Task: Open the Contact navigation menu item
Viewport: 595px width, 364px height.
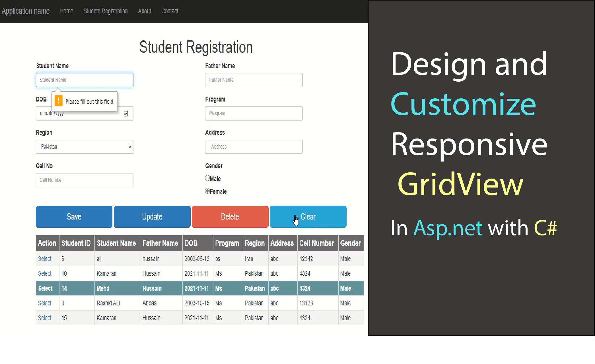Action: pyautogui.click(x=170, y=11)
